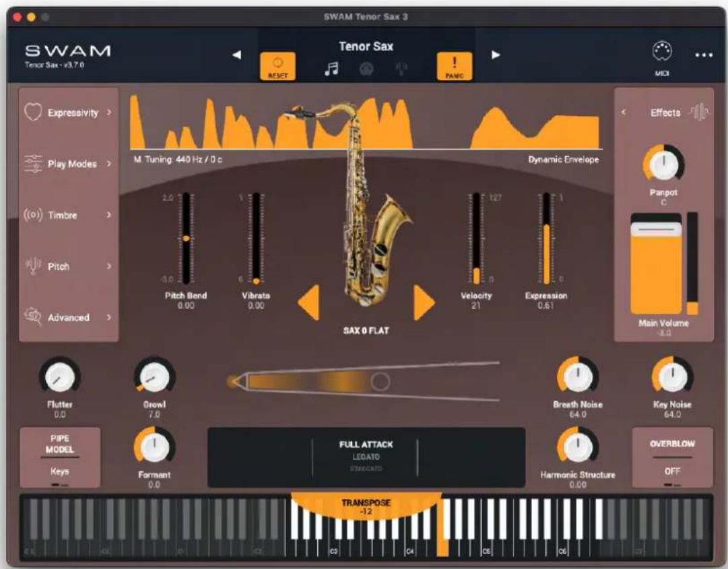Screen dimensions: 728x569
Task: Adjust the Velocity slider
Action: [476, 238]
